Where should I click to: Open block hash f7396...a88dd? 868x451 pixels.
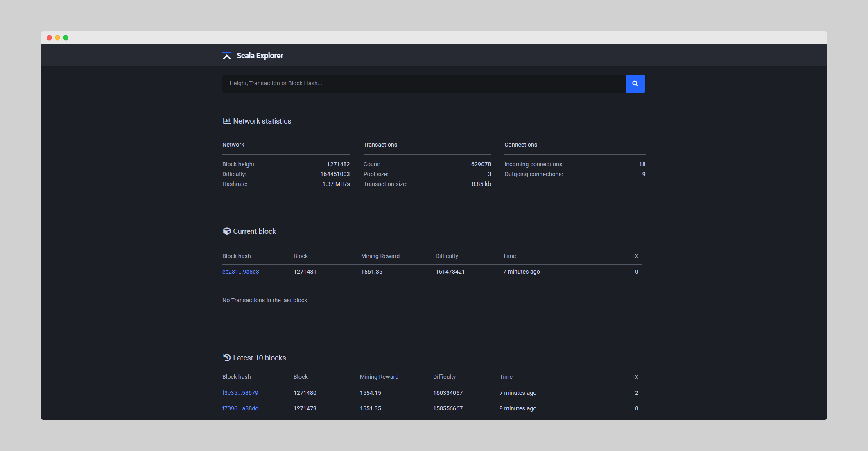point(240,408)
